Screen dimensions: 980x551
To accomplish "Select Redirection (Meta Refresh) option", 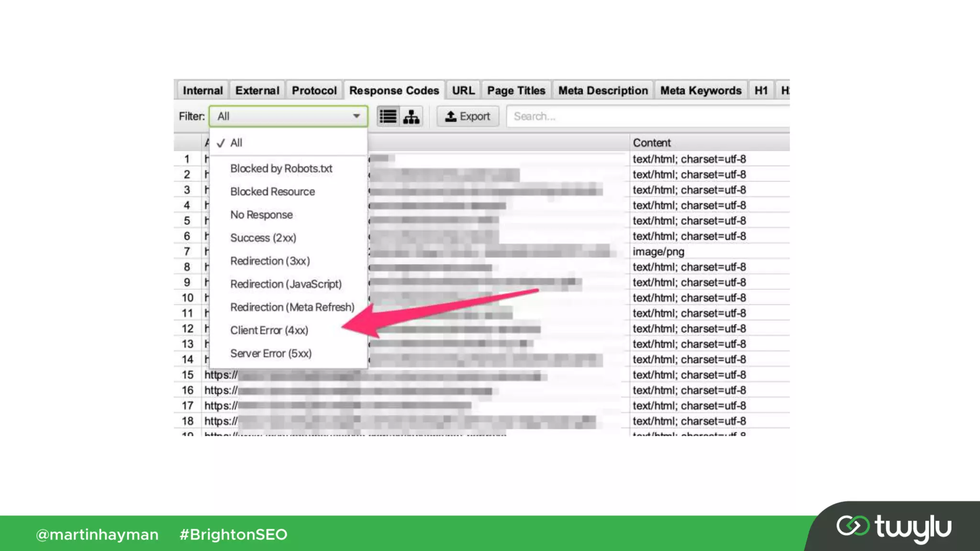I will [292, 308].
